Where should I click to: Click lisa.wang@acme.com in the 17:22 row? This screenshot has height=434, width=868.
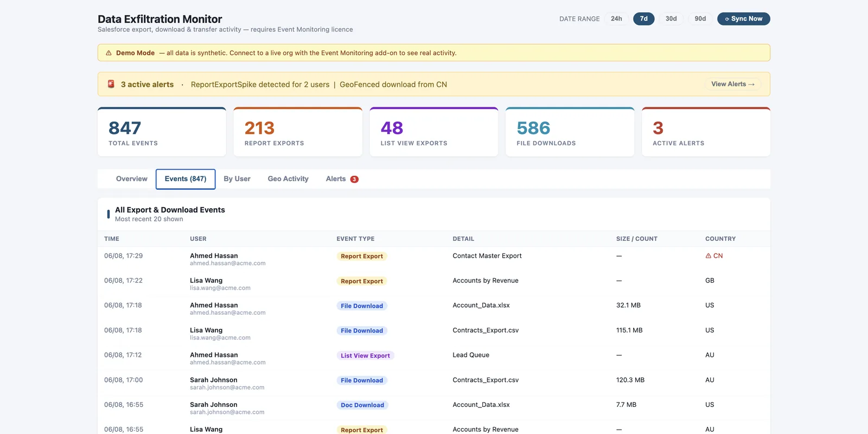(x=220, y=288)
